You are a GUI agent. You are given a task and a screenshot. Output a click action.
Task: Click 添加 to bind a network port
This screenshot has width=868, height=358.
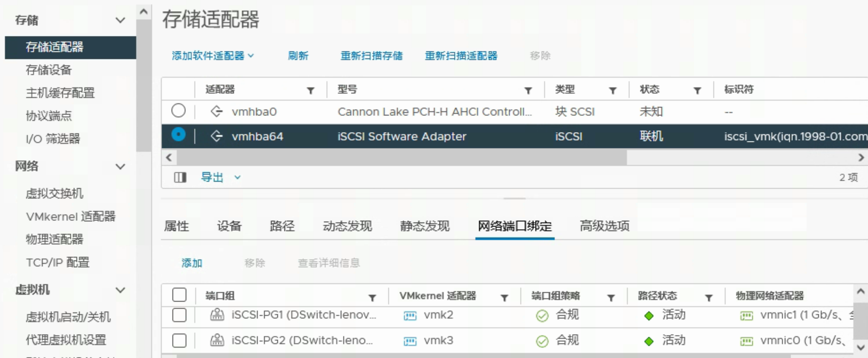tap(192, 263)
